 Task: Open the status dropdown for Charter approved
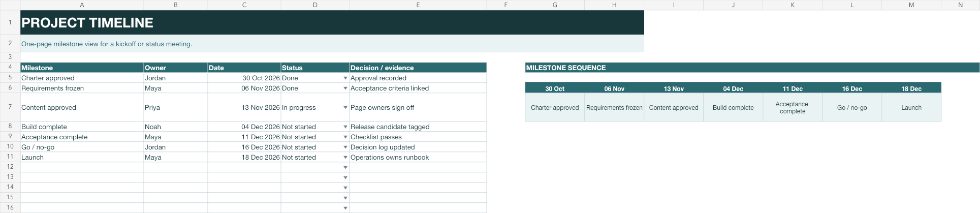[345, 78]
